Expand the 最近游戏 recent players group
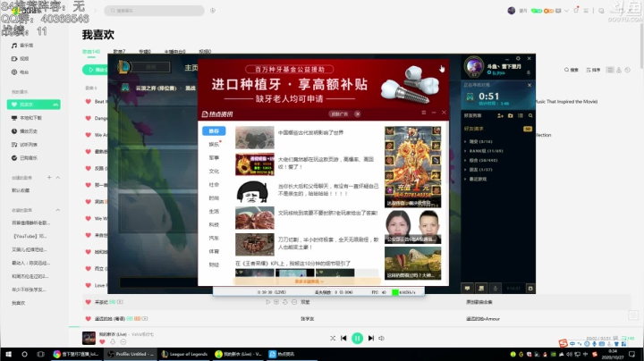Viewport: 644px width, 361px height. click(x=476, y=180)
